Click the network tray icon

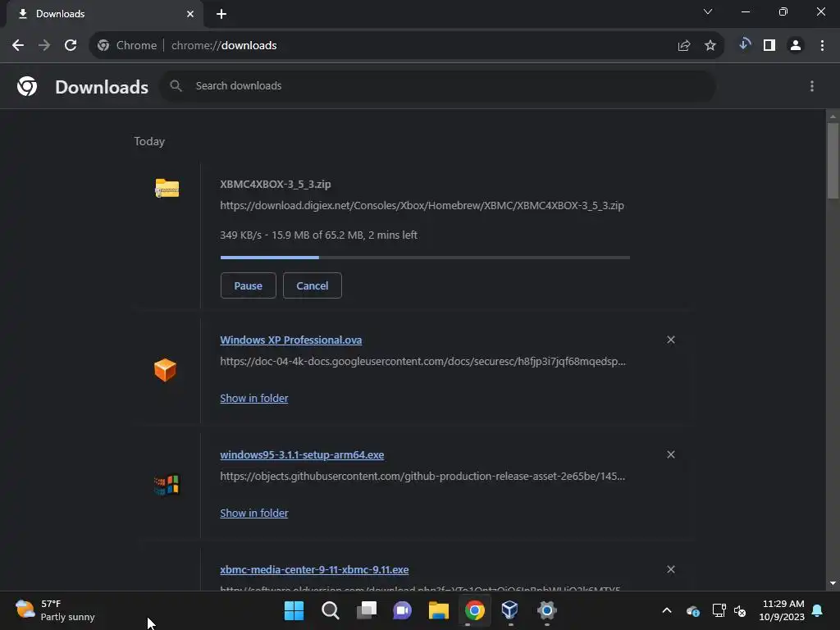(719, 610)
